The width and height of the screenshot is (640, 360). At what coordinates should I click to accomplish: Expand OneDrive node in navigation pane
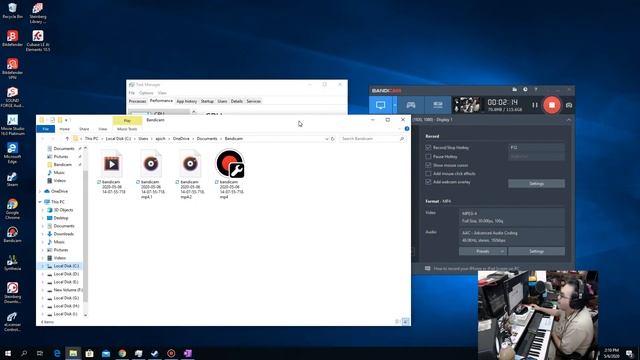pyautogui.click(x=40, y=191)
